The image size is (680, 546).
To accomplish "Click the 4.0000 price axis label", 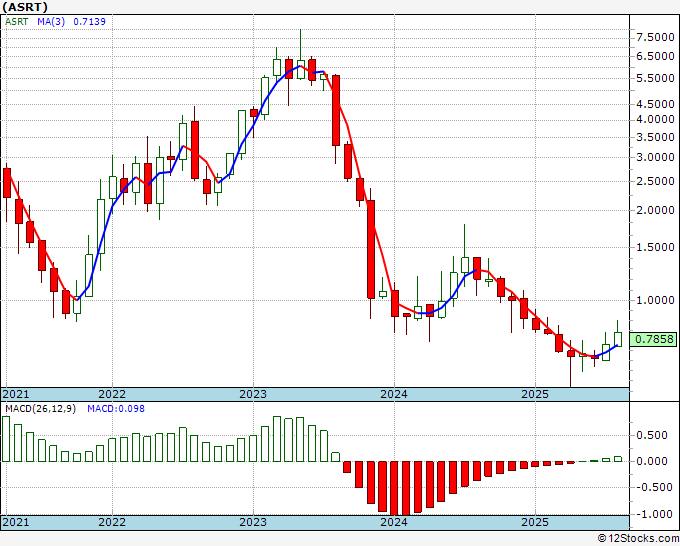I will coord(655,119).
